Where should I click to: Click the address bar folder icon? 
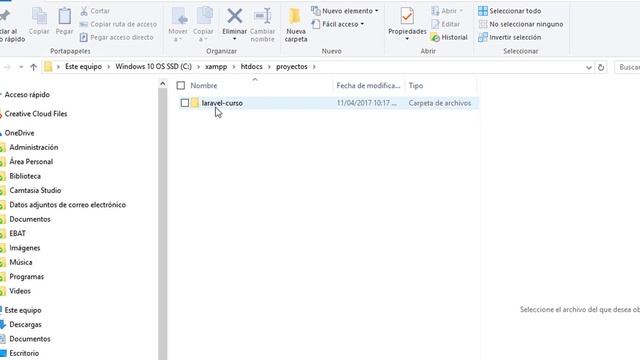[x=48, y=67]
